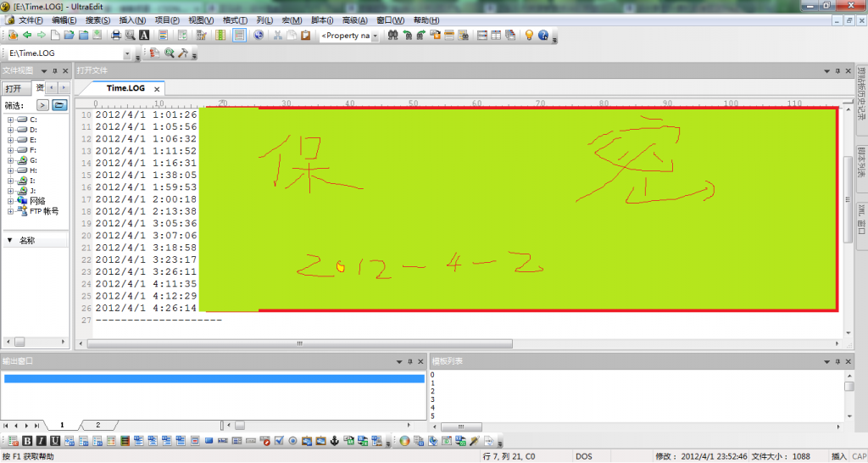Open the 搜索(S) menu
Viewport: 868px width, 463px height.
98,20
